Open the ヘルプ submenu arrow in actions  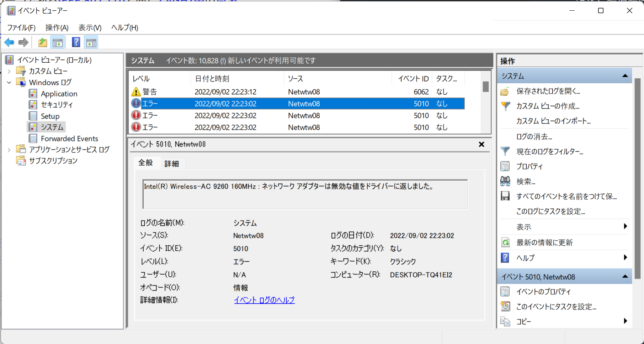point(626,257)
